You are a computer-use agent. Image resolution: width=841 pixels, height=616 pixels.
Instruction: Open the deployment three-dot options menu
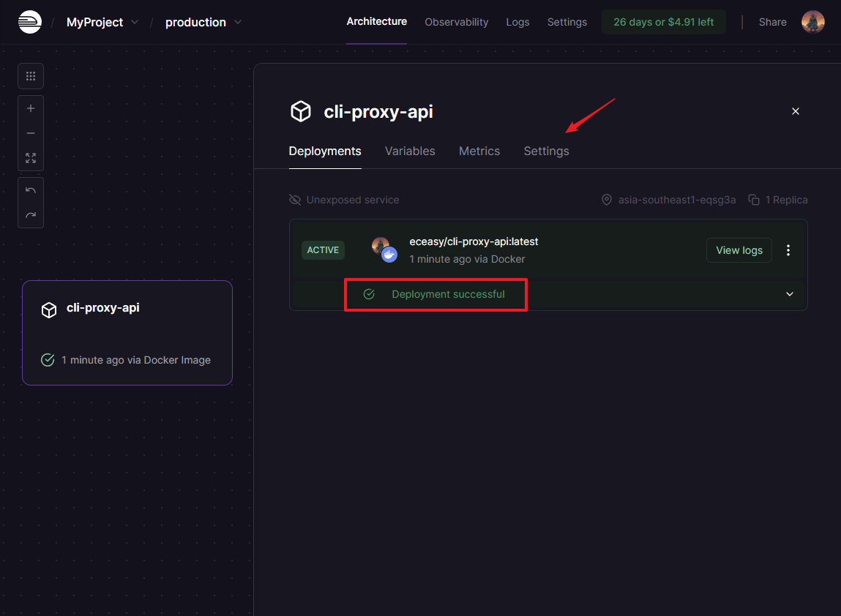pos(788,250)
